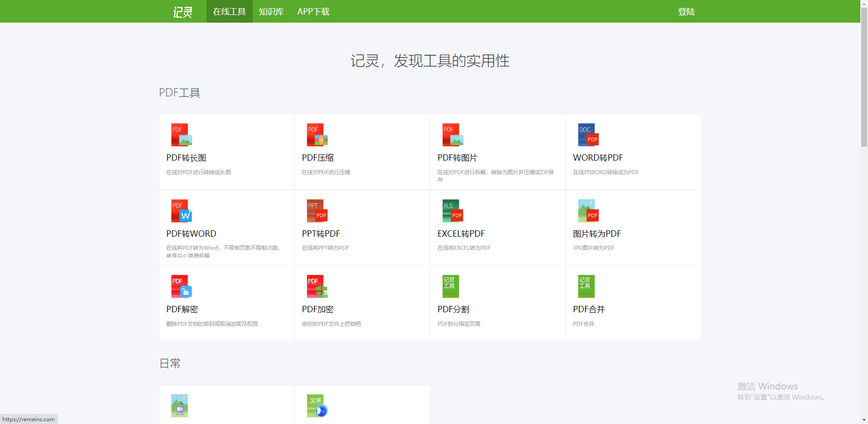This screenshot has width=868, height=424.
Task: Click the PDF合并 green tool icon
Action: click(x=586, y=286)
